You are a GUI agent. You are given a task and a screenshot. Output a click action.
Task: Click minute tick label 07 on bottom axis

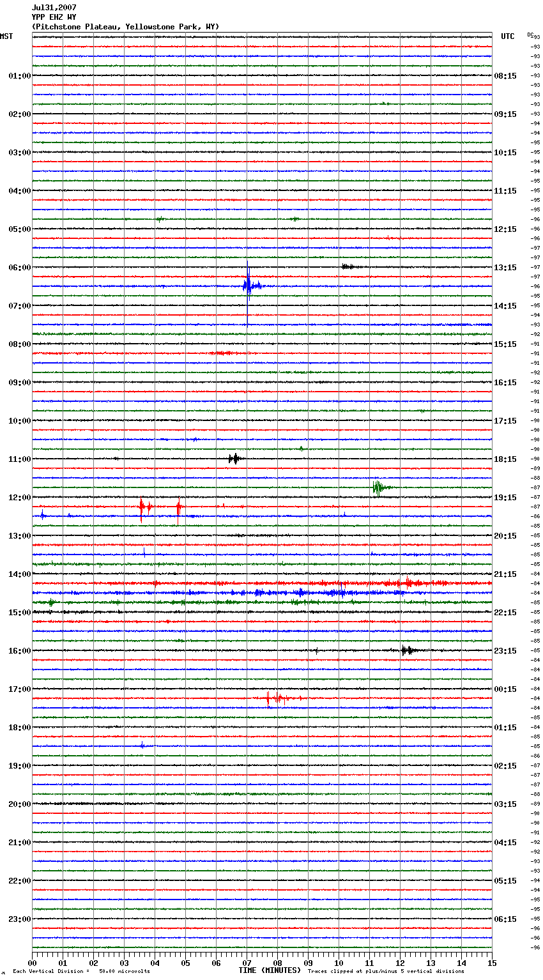247,963
